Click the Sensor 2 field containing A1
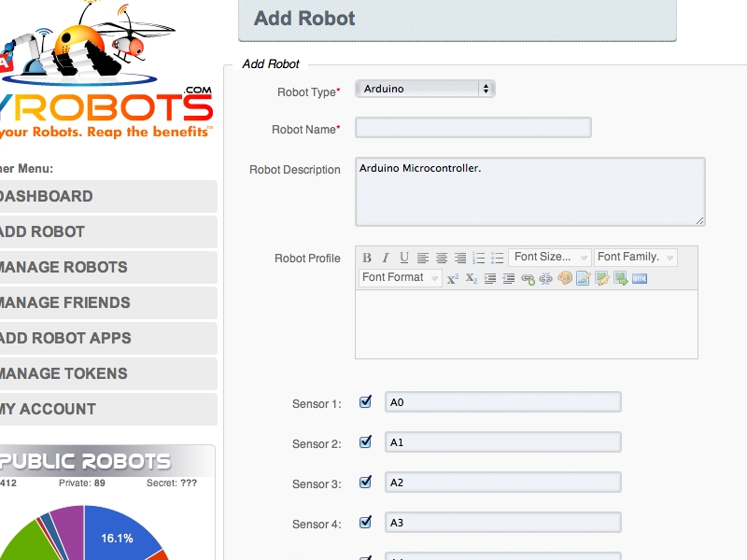The width and height of the screenshot is (747, 560). point(503,442)
